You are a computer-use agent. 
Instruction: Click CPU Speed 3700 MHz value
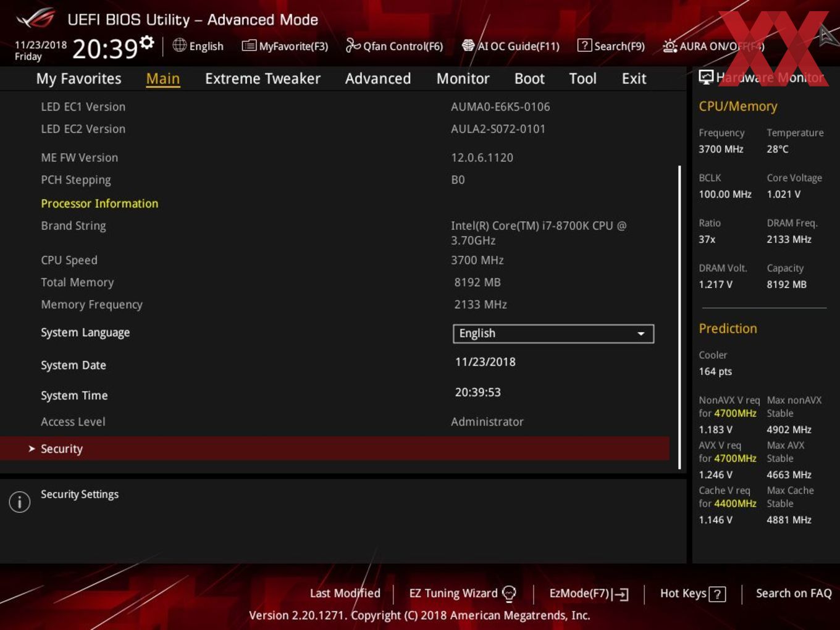tap(477, 260)
